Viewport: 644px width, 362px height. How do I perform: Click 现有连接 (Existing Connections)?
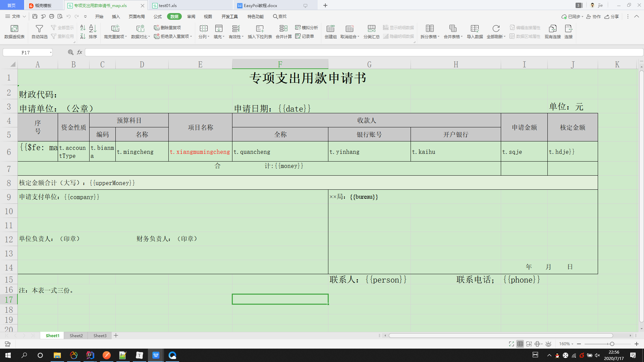[x=553, y=32]
